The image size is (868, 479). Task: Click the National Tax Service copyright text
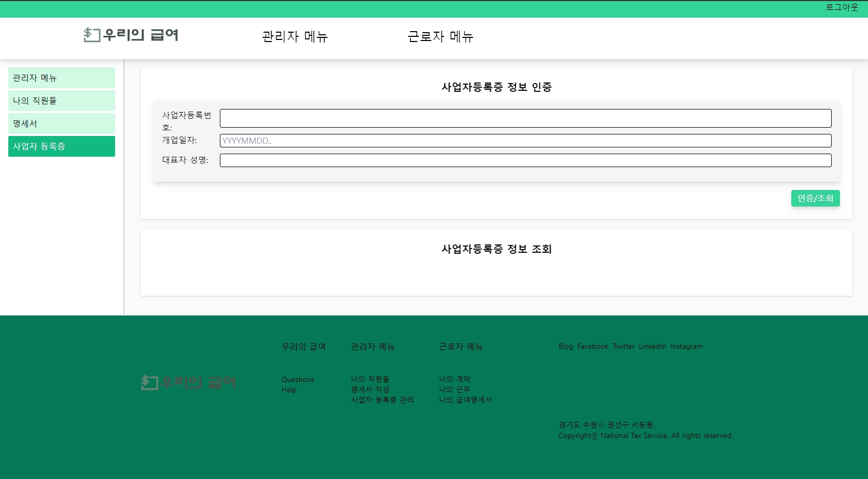coord(646,435)
